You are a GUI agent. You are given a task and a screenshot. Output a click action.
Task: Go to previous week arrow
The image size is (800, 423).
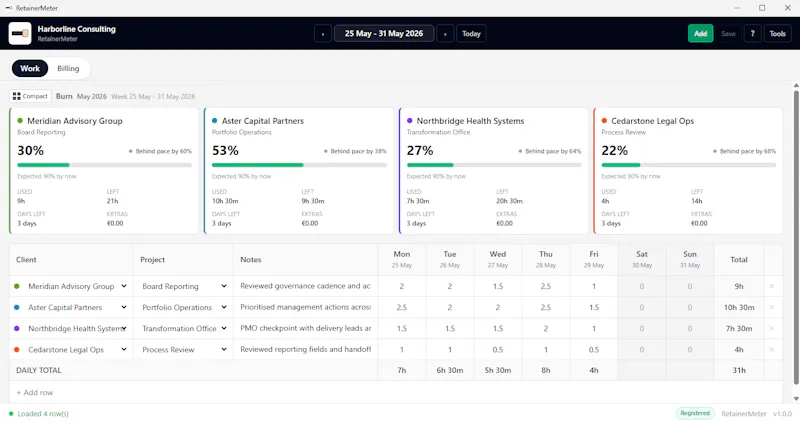[322, 34]
